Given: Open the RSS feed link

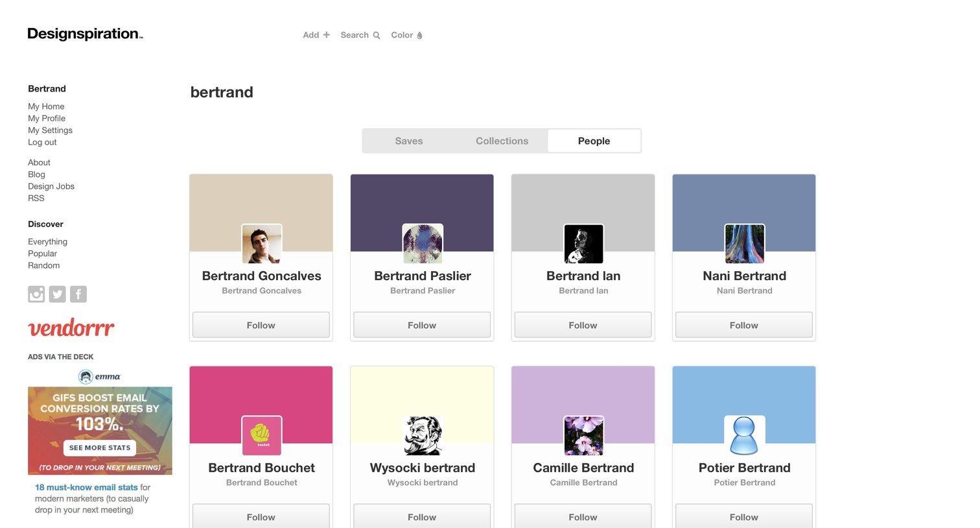Looking at the screenshot, I should (36, 198).
